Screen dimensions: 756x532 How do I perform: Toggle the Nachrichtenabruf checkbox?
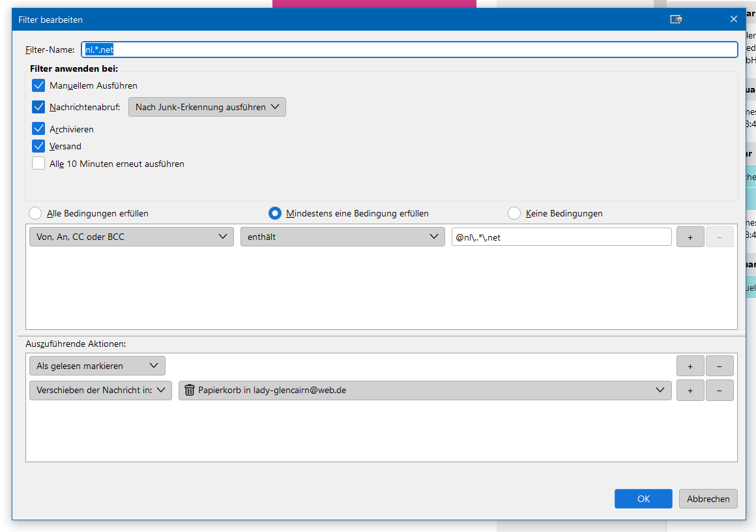(x=38, y=107)
